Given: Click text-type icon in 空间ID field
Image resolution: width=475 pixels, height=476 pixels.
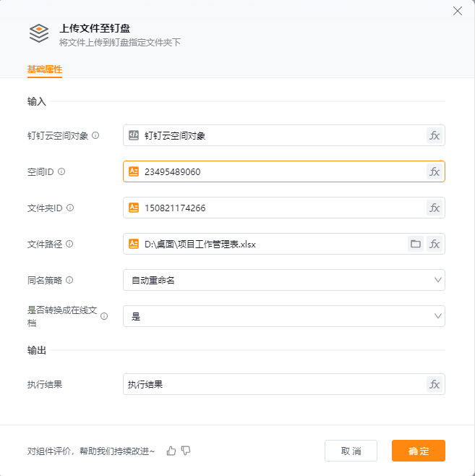Looking at the screenshot, I should 134,171.
